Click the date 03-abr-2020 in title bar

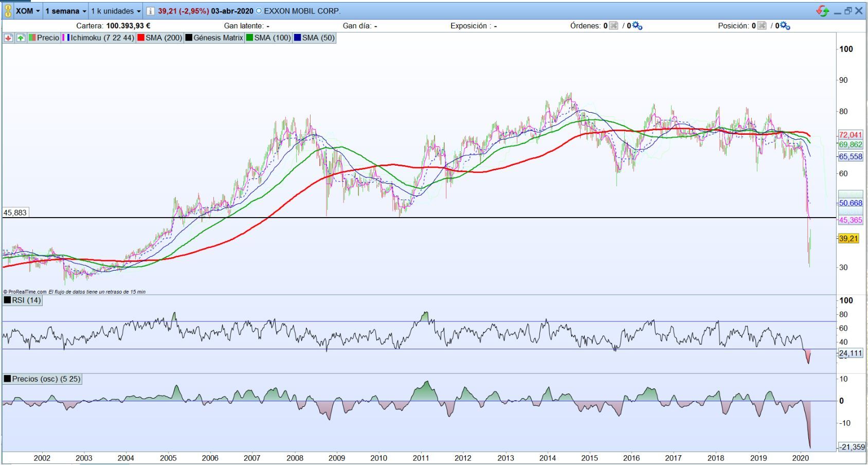point(232,11)
